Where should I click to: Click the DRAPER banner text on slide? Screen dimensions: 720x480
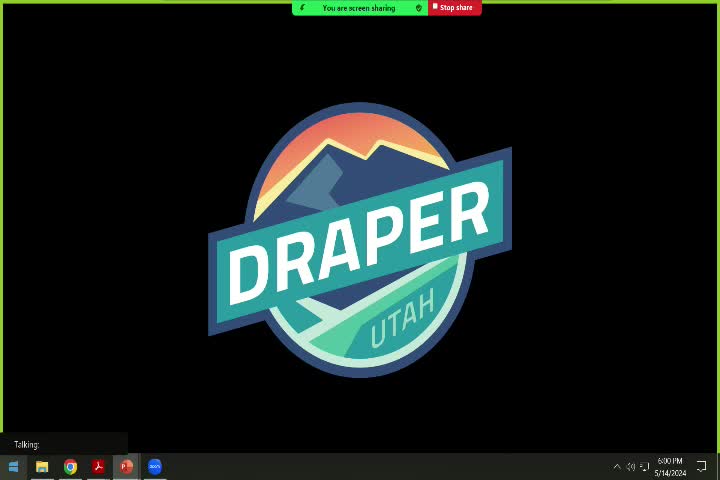360,242
